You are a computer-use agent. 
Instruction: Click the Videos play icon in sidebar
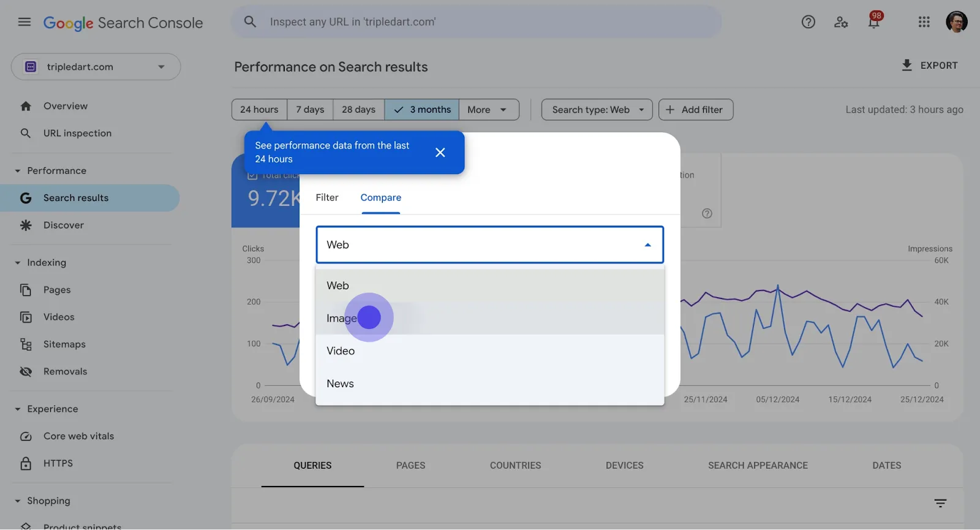[26, 317]
